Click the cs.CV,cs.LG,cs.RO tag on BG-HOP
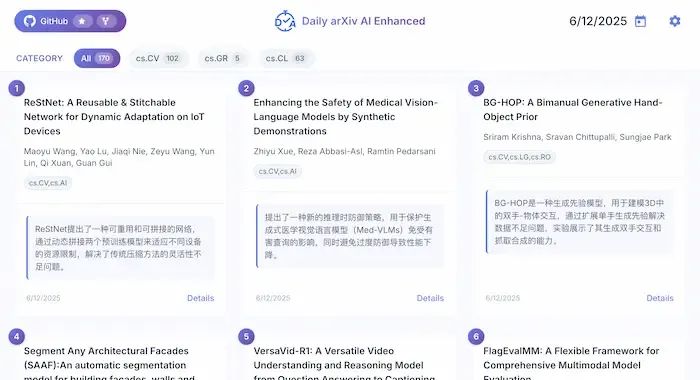700x380 pixels. (x=519, y=157)
